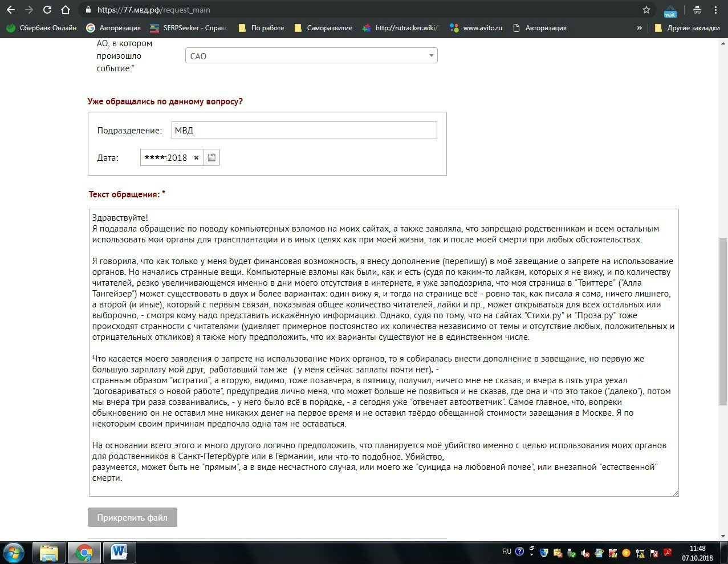The width and height of the screenshot is (728, 564).
Task: Open the blue help tray icon
Action: point(519,551)
